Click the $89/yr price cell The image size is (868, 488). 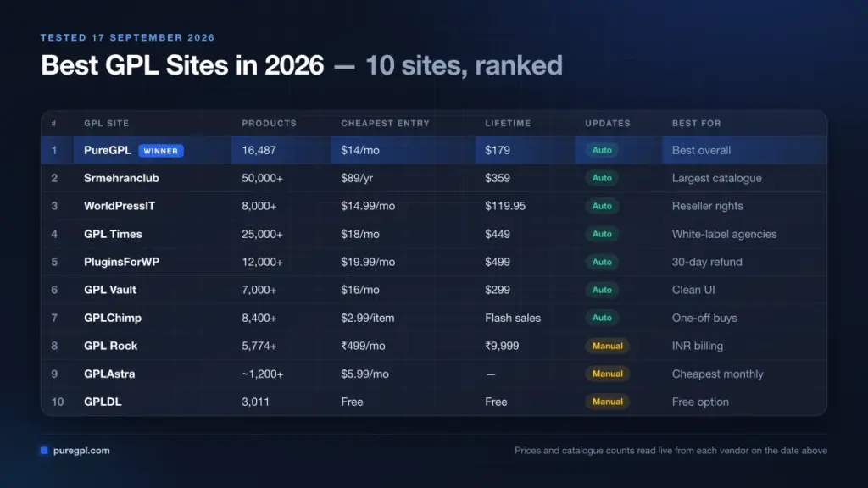(357, 178)
